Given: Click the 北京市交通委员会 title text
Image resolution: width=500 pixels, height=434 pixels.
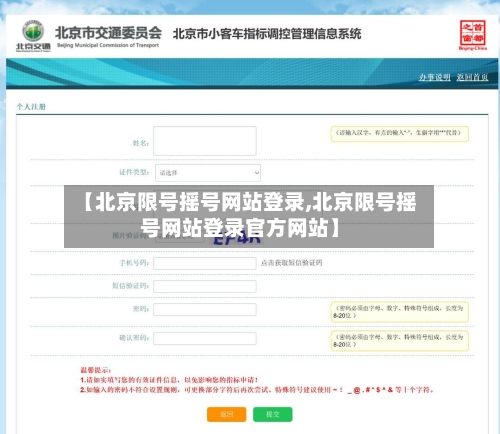Looking at the screenshot, I should tap(108, 33).
